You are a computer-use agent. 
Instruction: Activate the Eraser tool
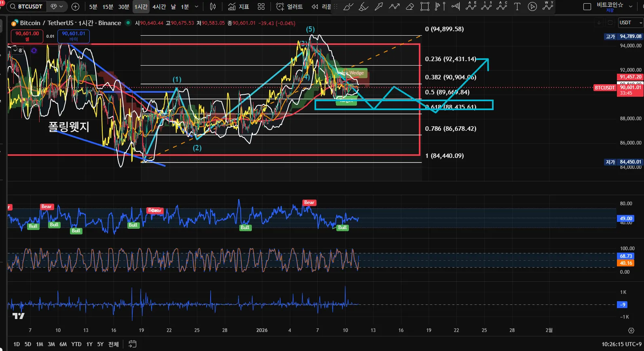(410, 7)
